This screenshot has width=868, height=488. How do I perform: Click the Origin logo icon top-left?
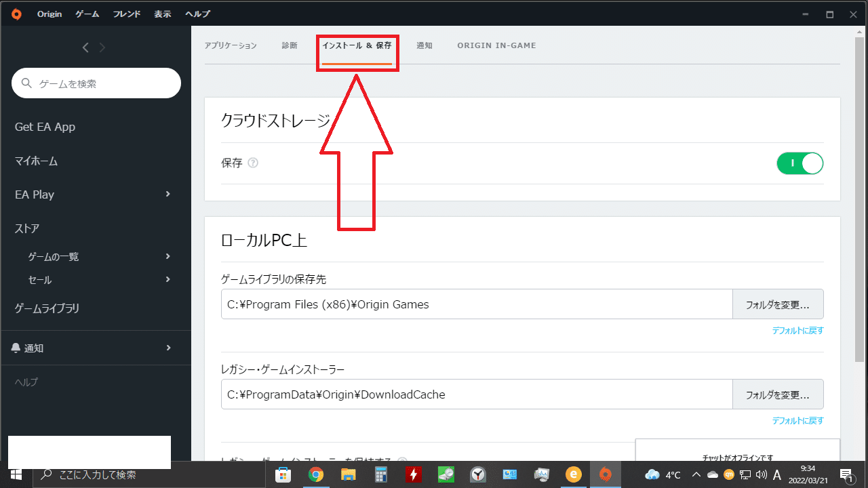[16, 13]
